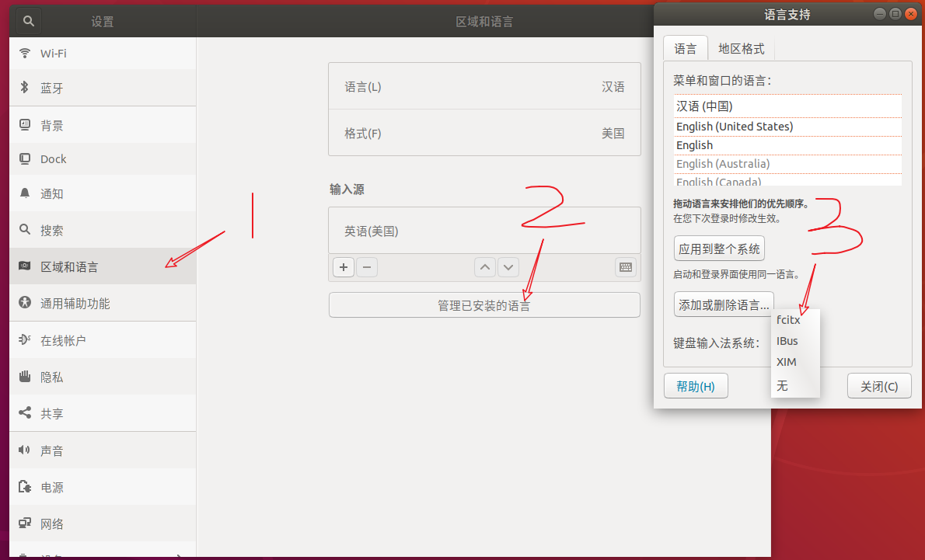The image size is (925, 560).
Task: Open 声音 sound settings
Action: tap(103, 450)
